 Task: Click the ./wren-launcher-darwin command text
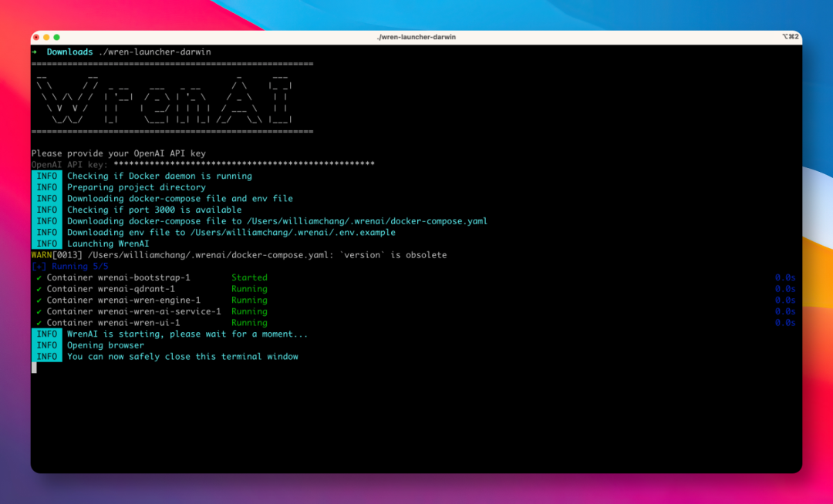click(x=154, y=52)
